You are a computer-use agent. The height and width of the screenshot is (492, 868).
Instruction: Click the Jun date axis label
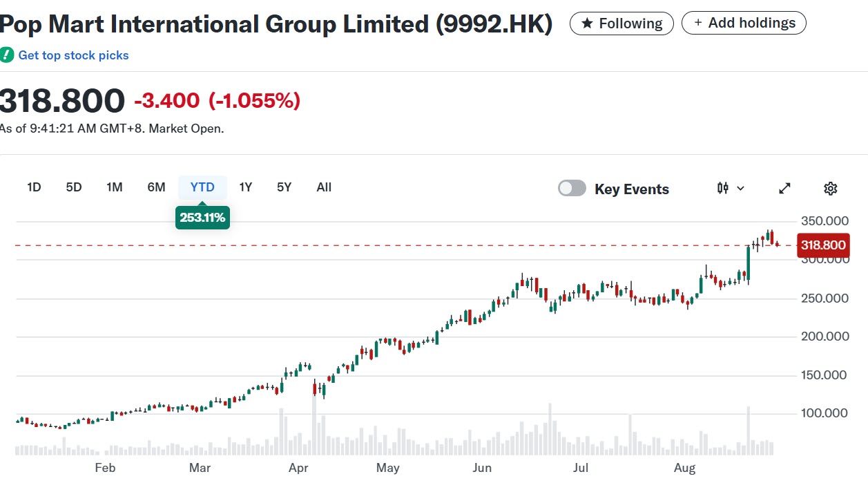[x=482, y=468]
